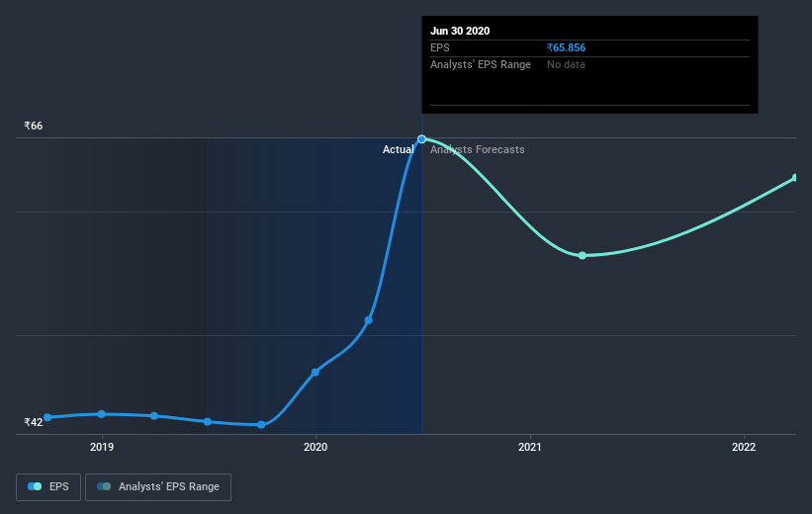
Task: Click the EPS point in mid-2019
Action: point(207,422)
